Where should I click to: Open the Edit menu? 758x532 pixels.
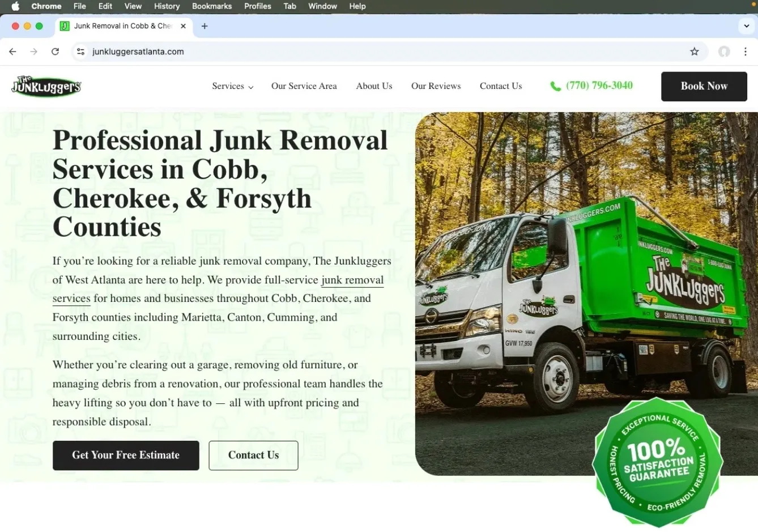point(105,6)
